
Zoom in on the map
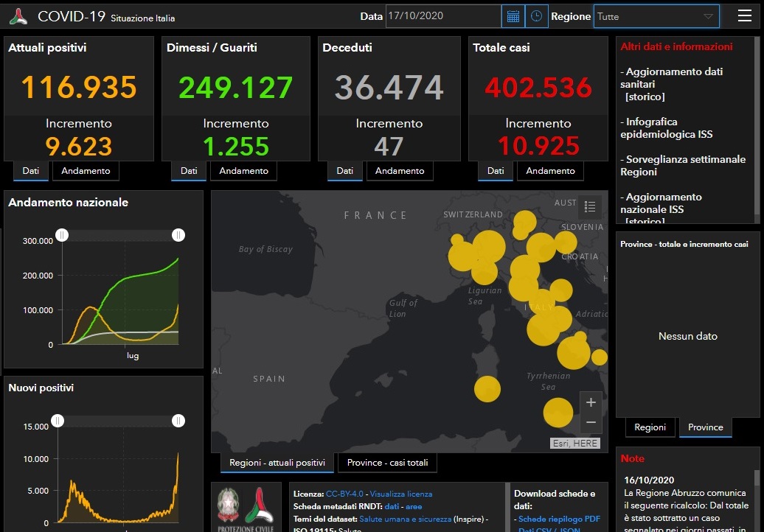tap(590, 403)
